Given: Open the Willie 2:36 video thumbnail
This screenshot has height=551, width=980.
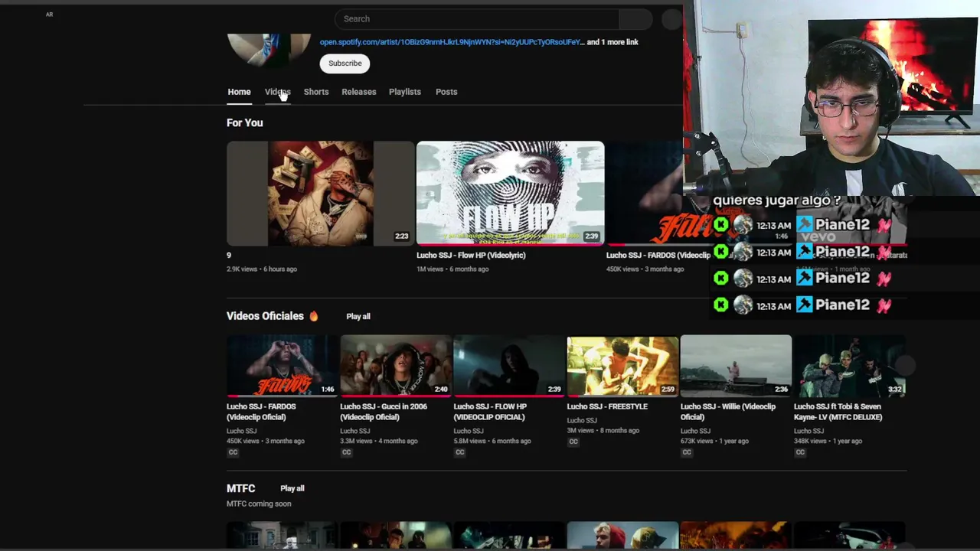Looking at the screenshot, I should (x=736, y=366).
